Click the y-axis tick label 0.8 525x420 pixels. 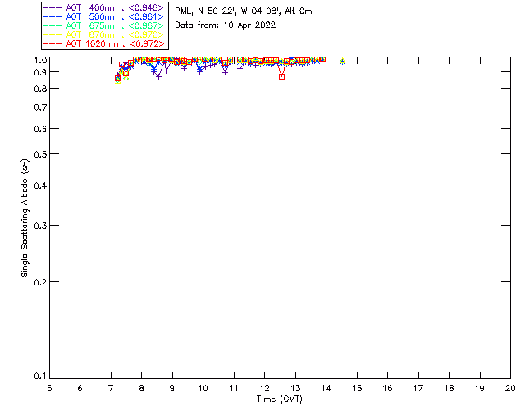(40, 89)
